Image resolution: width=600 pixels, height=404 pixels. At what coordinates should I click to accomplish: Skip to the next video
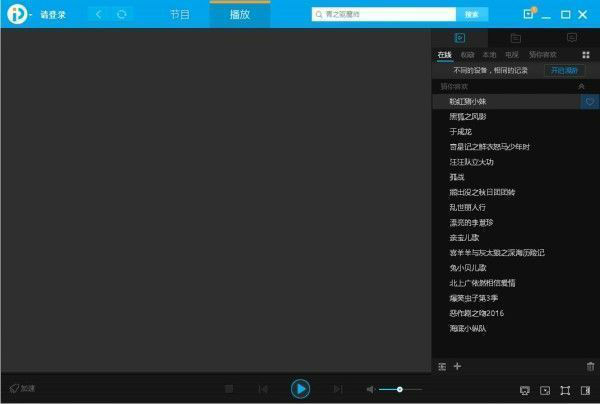point(338,389)
